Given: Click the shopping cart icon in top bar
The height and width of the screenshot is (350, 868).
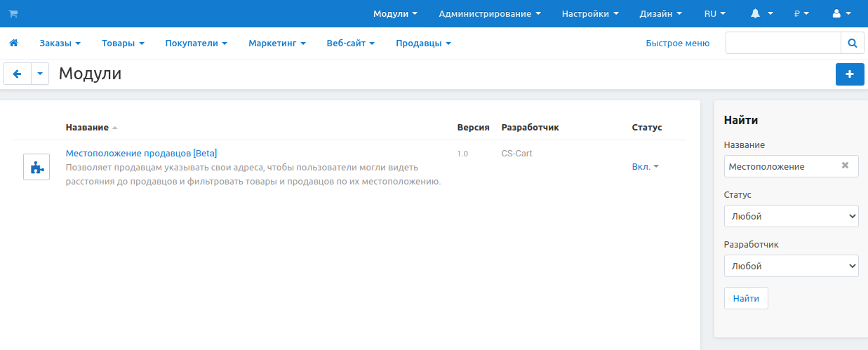Looking at the screenshot, I should coord(13,14).
